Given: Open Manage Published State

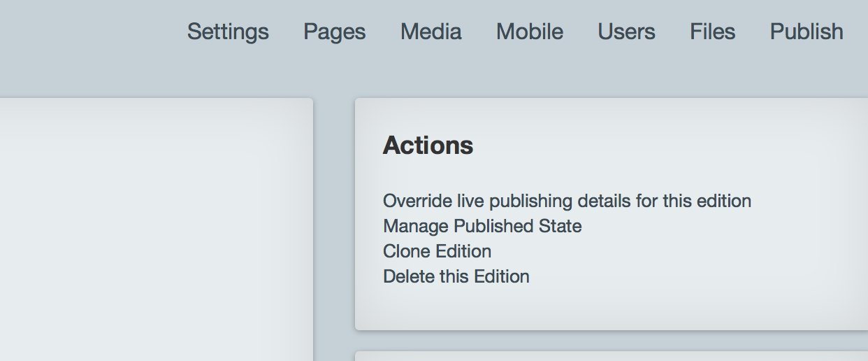Looking at the screenshot, I should point(482,226).
